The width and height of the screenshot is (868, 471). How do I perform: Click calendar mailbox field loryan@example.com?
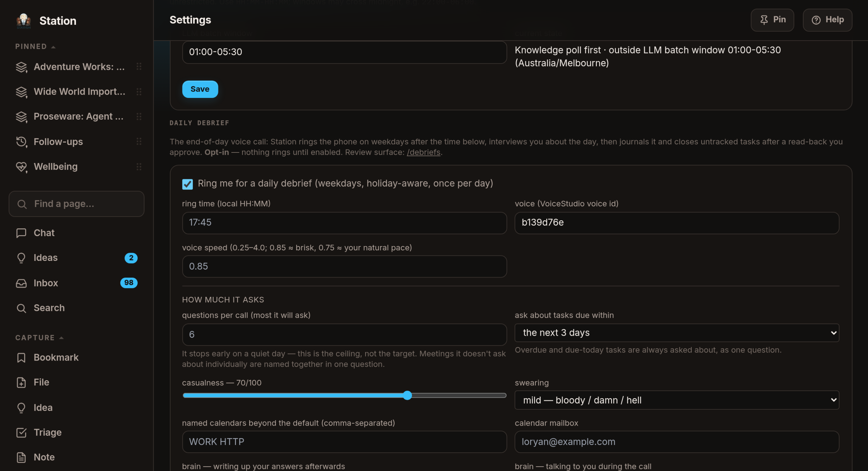point(677,442)
